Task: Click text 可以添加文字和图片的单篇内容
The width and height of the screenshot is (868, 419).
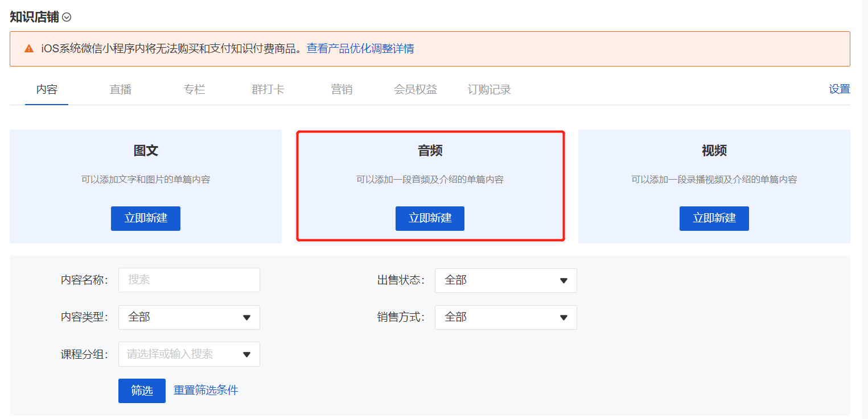Action: [146, 180]
